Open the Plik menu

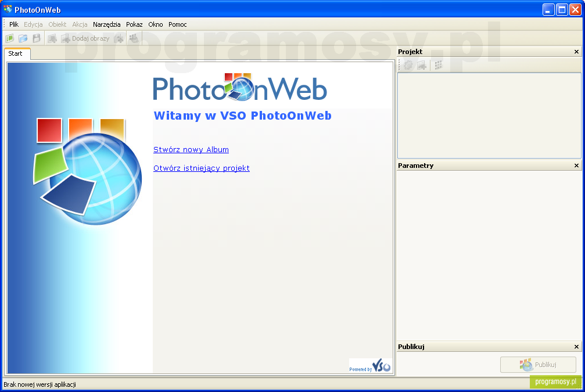tap(14, 24)
